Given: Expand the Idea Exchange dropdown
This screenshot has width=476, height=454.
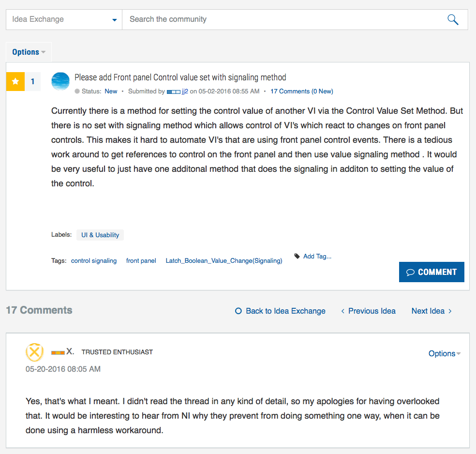Looking at the screenshot, I should tap(64, 19).
